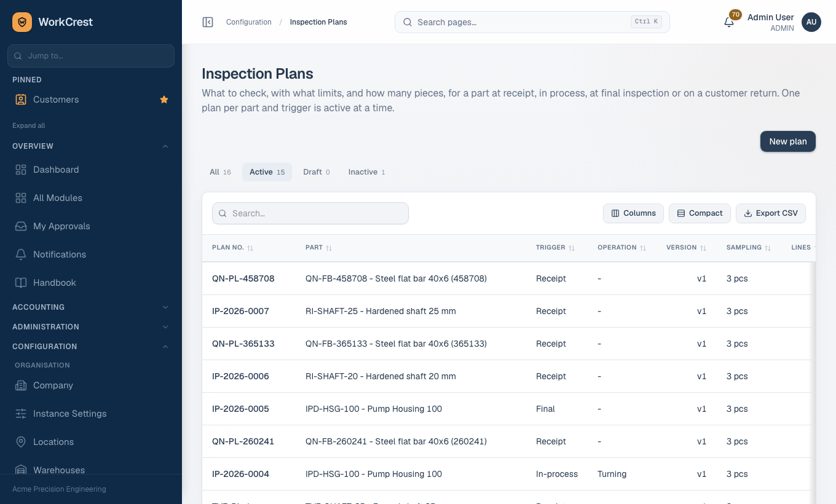Open Warehouses in the sidebar
This screenshot has width=836, height=504.
tap(91, 470)
